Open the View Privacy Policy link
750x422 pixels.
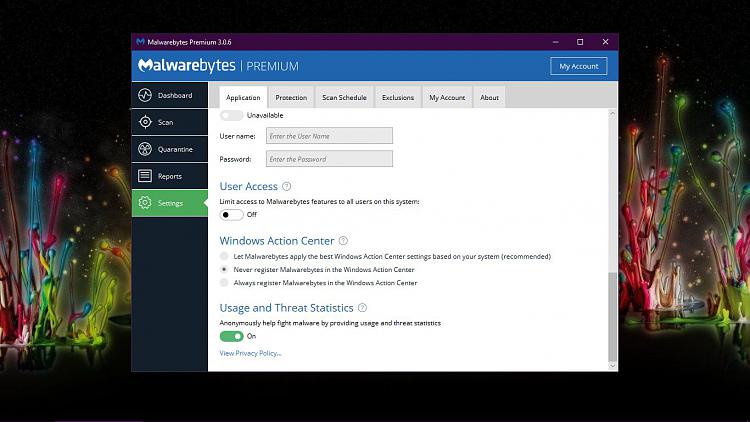coord(250,353)
